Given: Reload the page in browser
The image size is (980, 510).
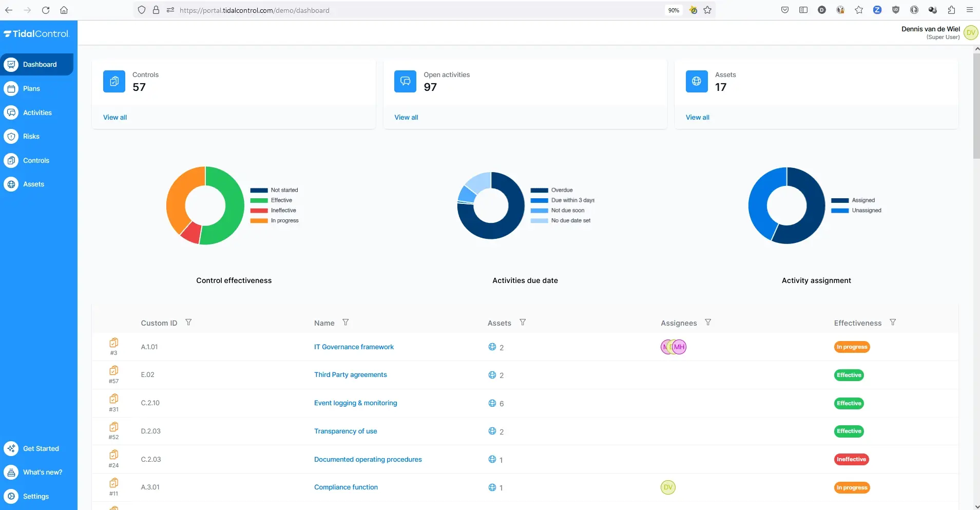Looking at the screenshot, I should click(46, 10).
